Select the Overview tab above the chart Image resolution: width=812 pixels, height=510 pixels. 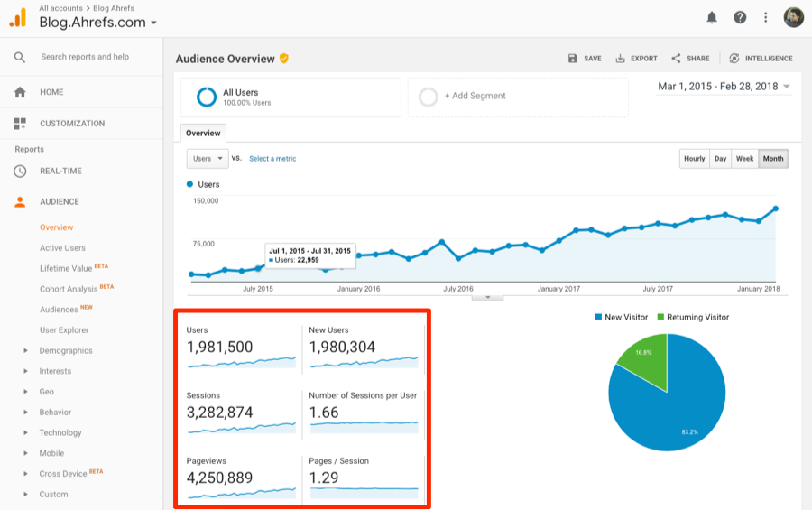[203, 134]
